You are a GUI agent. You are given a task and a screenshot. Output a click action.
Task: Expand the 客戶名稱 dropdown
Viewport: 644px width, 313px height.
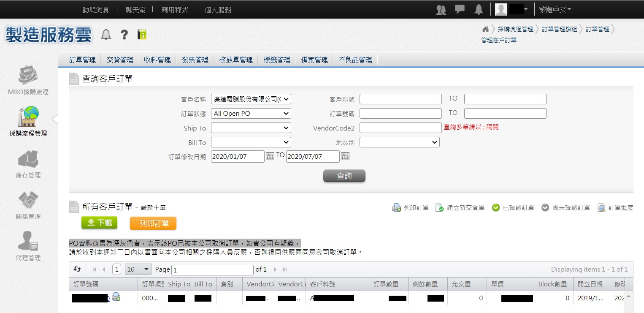pyautogui.click(x=251, y=99)
